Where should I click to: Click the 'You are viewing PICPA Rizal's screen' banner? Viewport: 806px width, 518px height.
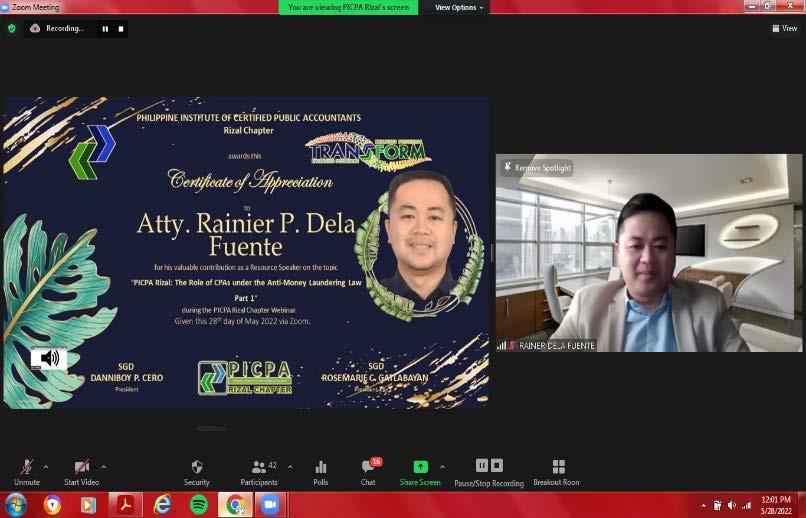[349, 7]
